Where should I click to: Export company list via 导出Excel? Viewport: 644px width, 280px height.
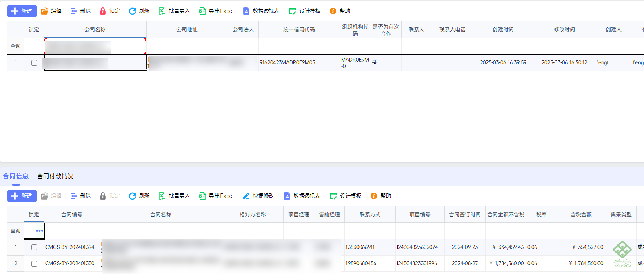point(216,11)
